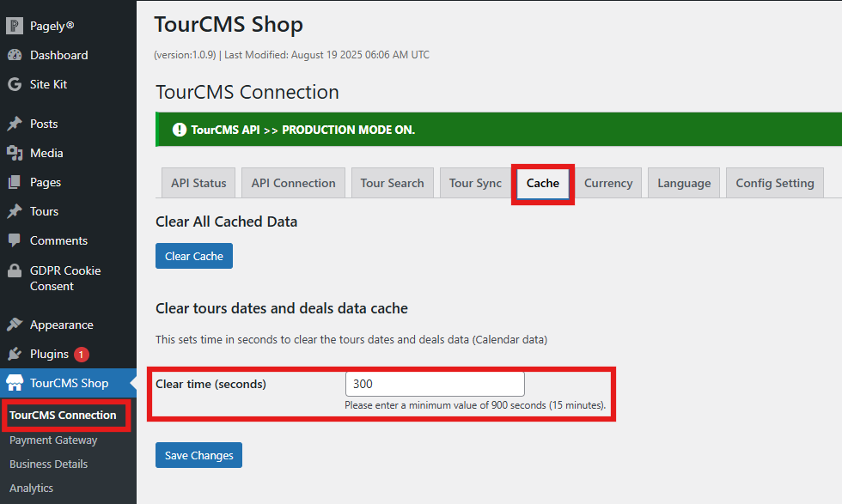
Task: Click the Clear All Cached Data heading
Action: 226,222
